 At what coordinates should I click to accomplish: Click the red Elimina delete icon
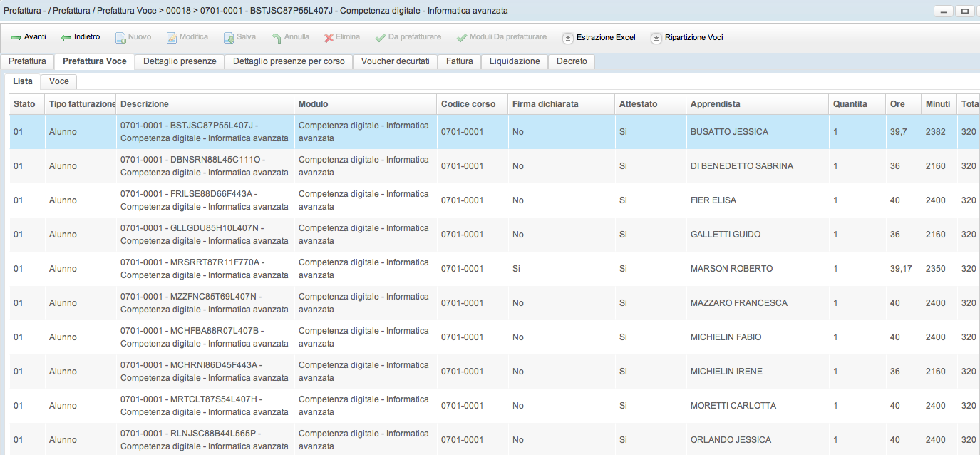coord(329,37)
